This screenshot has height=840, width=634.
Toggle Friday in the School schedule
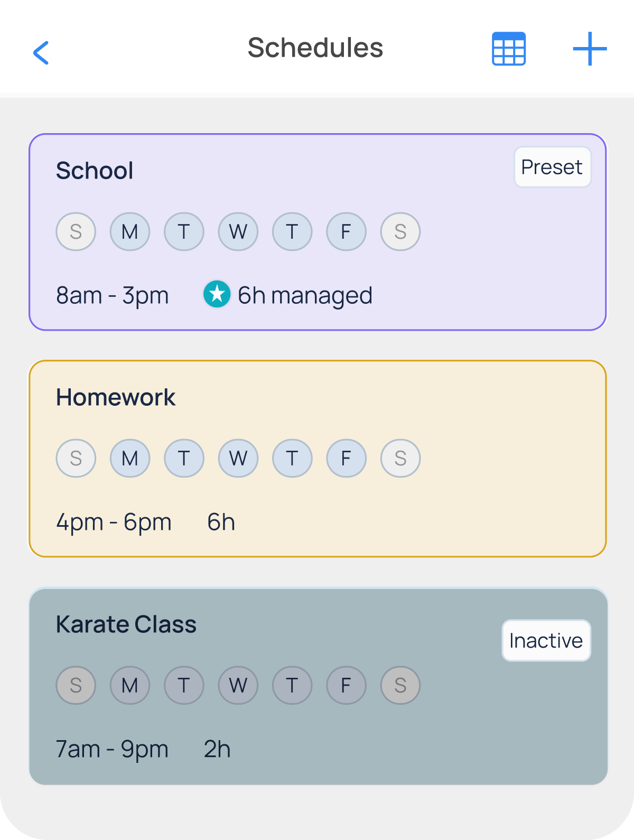(346, 231)
